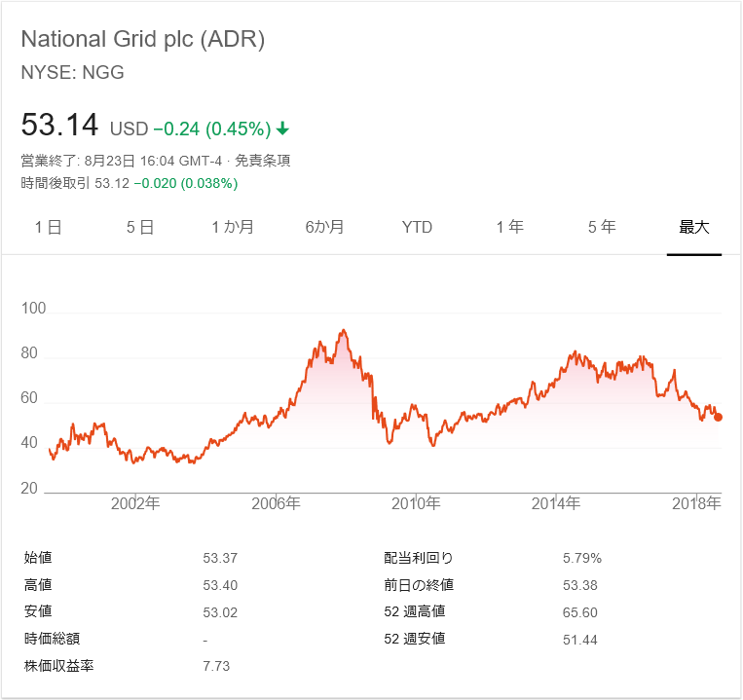Viewport: 743px width, 700px height.
Task: Switch chart to 6か月 range
Action: point(324,228)
